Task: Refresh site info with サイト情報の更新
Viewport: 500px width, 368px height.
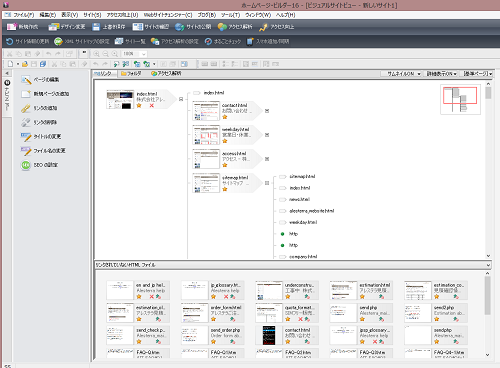Action: point(28,41)
